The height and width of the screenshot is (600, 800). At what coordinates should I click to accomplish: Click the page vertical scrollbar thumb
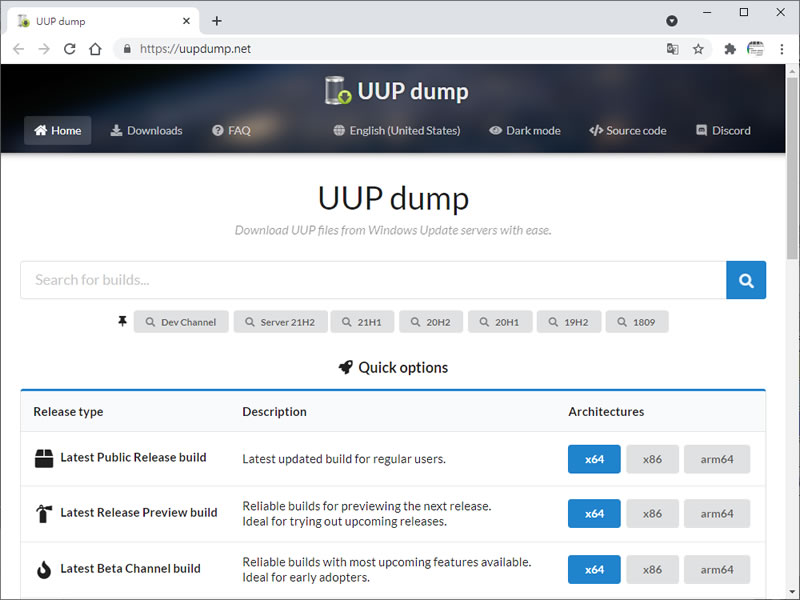coord(792,168)
